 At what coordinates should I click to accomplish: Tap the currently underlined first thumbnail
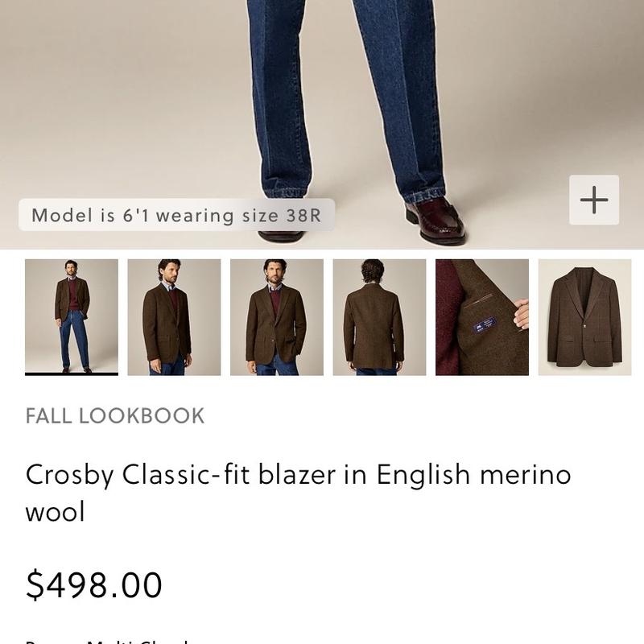pos(72,317)
